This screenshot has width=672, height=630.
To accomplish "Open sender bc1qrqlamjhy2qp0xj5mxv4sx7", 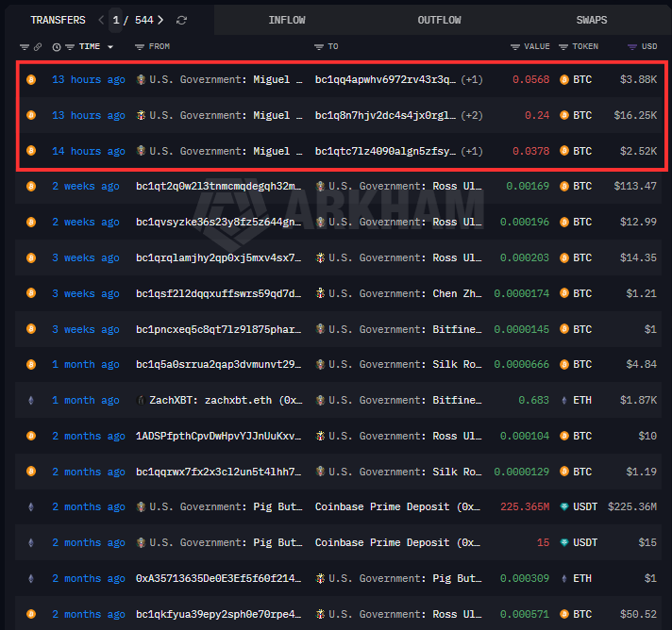I will pos(219,257).
